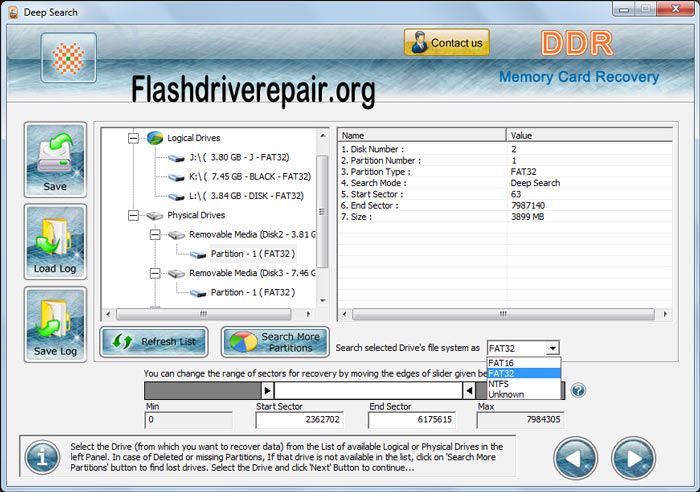Select Removable Media Disk3 entry
Screen dimensions: 700x492
[252, 273]
